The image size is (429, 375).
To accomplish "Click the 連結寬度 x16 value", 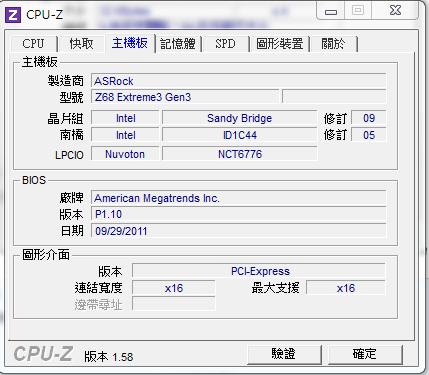I will [x=174, y=288].
